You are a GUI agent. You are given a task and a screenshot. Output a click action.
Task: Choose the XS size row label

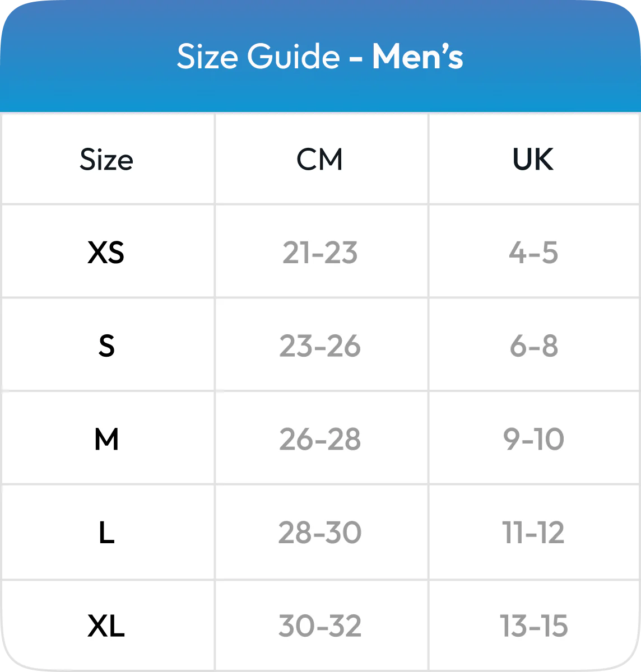click(x=106, y=253)
